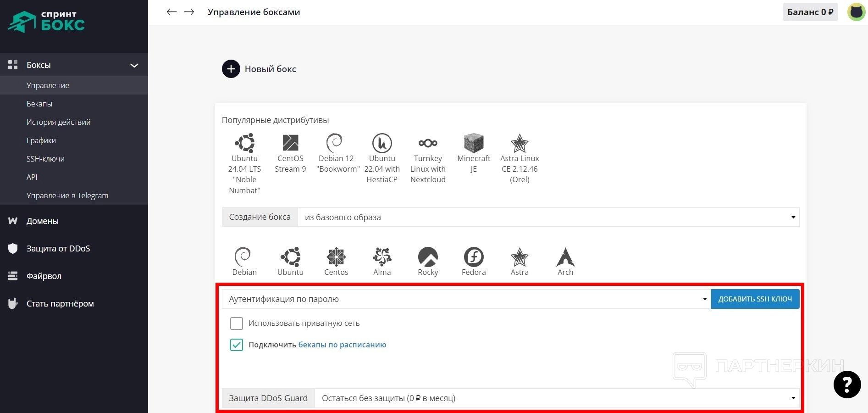Click the Управление боксами page title
This screenshot has width=868, height=413.
(x=254, y=12)
